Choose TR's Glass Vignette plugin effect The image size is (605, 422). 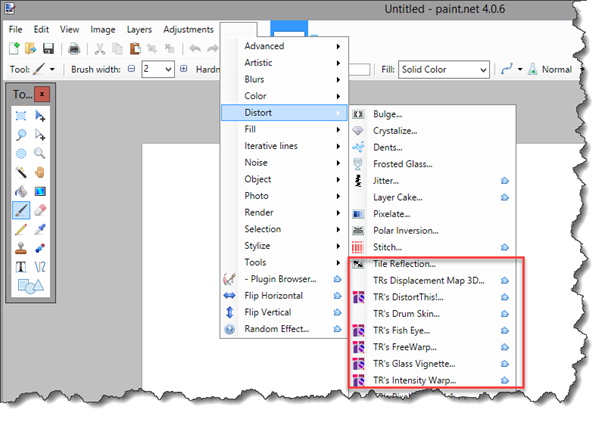point(432,364)
